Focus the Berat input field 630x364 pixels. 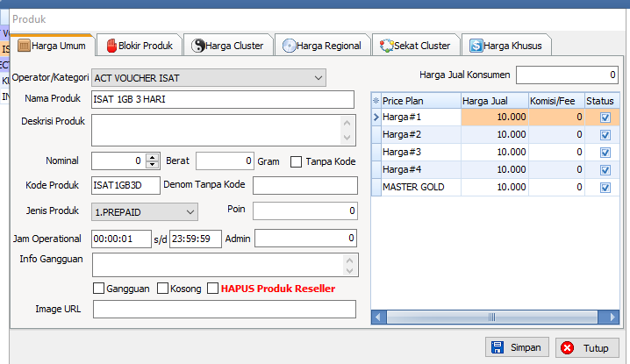pos(225,161)
